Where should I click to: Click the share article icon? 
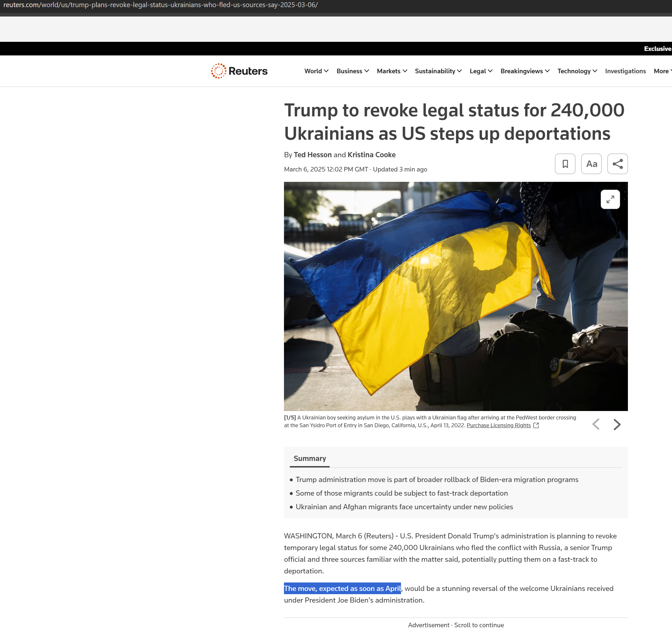(617, 164)
